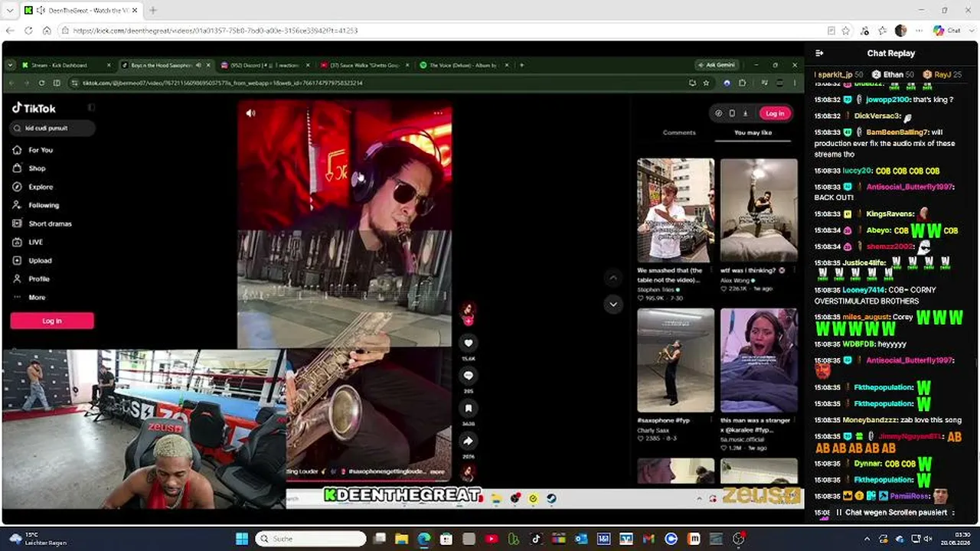Reload the Kick page in the outer browser
Viewport: 980px width, 551px height.
[x=28, y=31]
